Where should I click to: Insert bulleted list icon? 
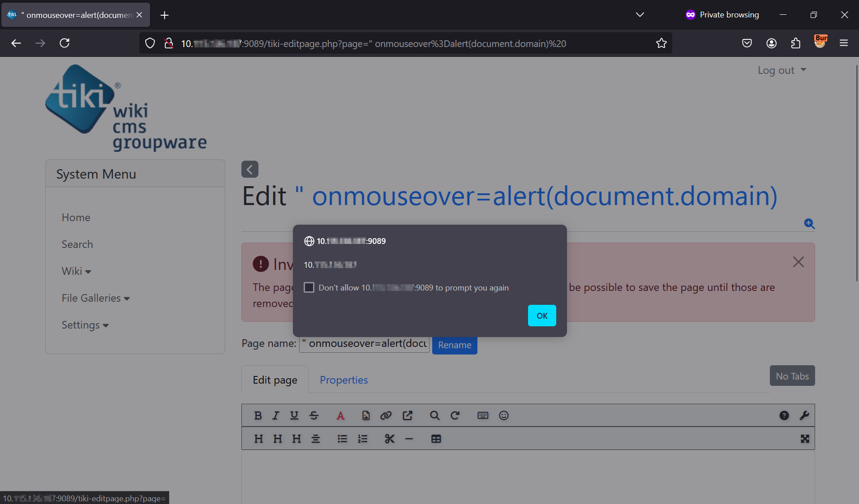tap(343, 439)
